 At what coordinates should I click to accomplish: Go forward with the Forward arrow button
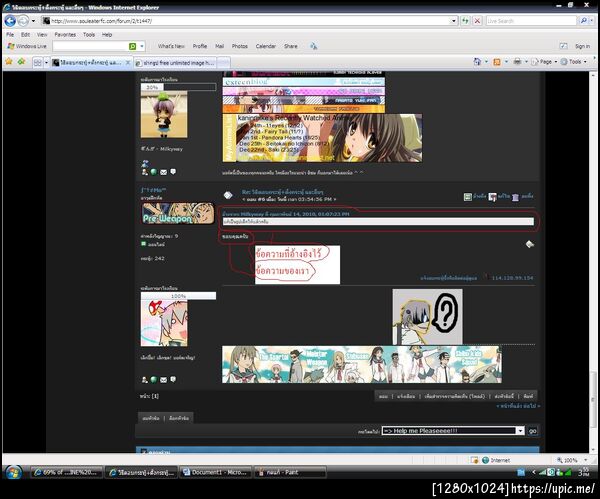coord(23,21)
